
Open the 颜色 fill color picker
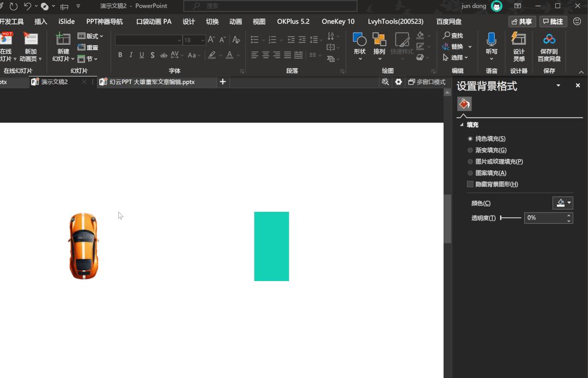pos(562,203)
